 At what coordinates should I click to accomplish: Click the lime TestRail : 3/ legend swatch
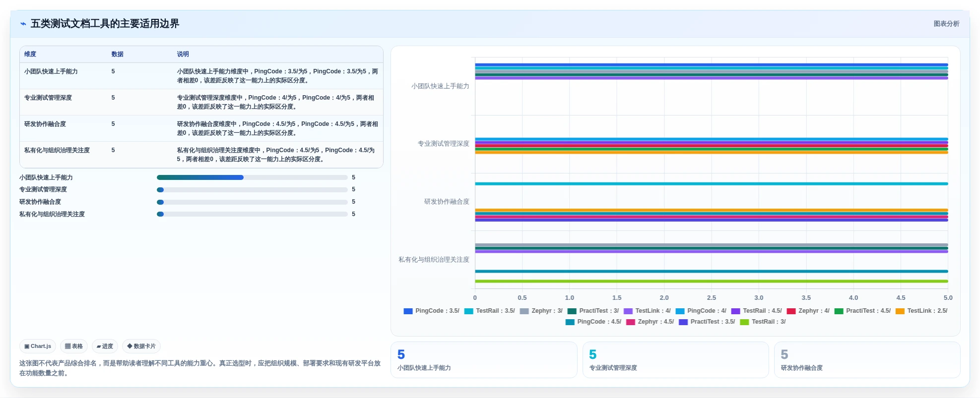(744, 322)
